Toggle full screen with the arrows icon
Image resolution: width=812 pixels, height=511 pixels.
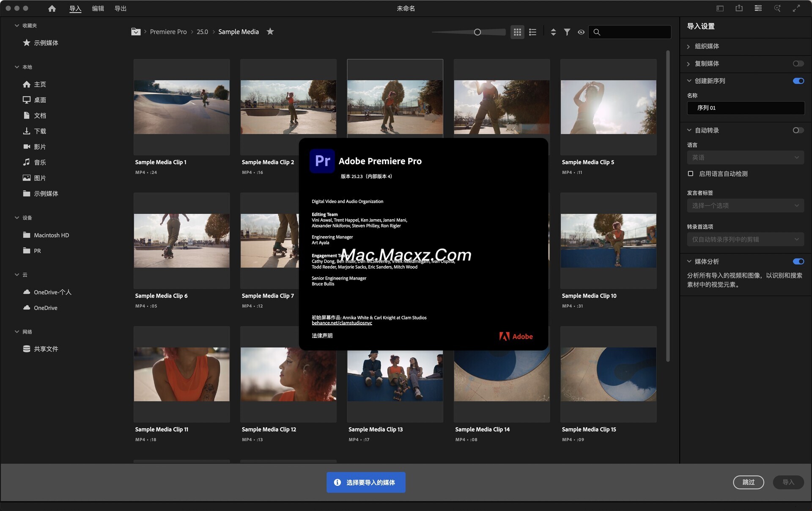(x=796, y=8)
